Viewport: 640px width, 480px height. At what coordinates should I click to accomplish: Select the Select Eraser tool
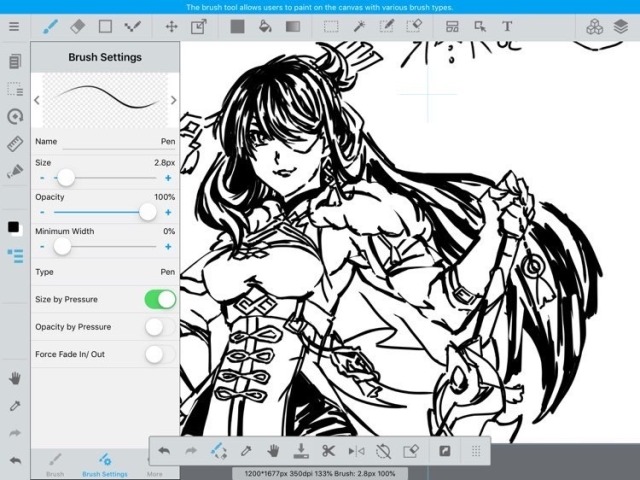point(414,27)
